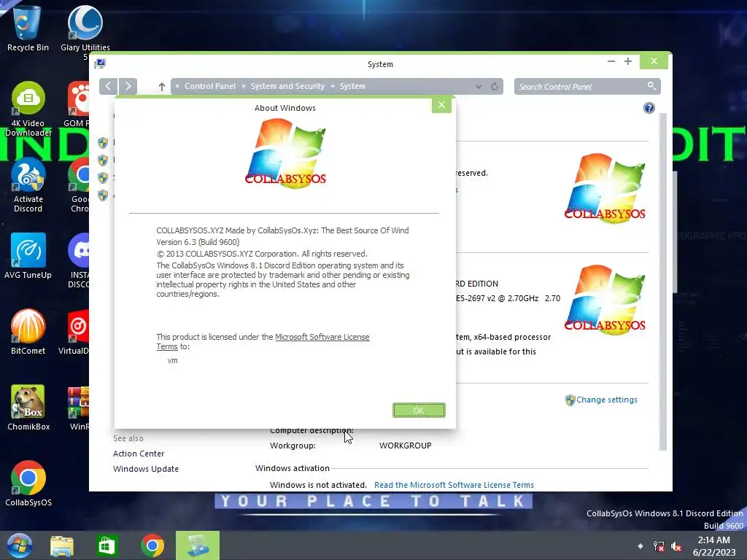The image size is (747, 560).
Task: Go up one level in Control Panel
Action: pos(161,87)
